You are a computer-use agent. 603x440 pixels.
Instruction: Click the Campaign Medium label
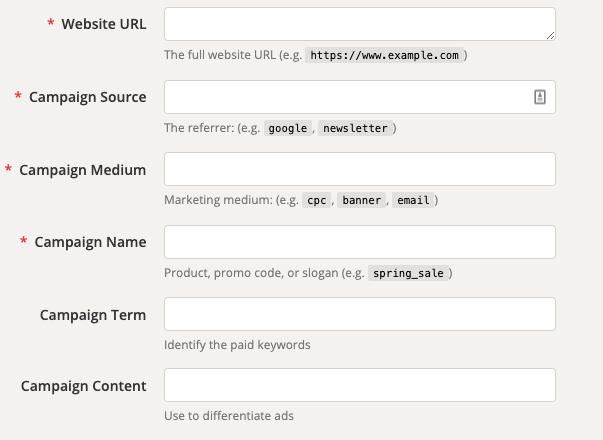coord(83,170)
